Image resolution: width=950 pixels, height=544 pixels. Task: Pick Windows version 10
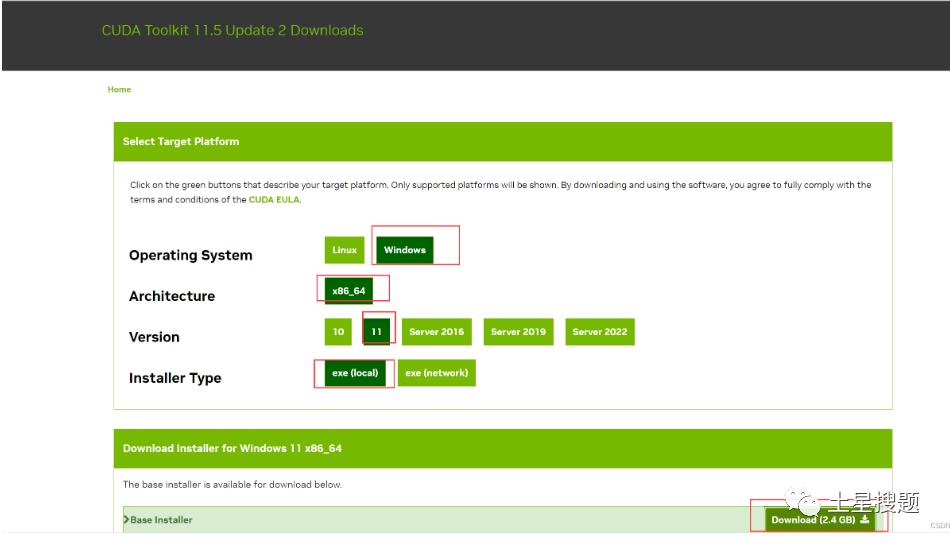click(x=338, y=331)
